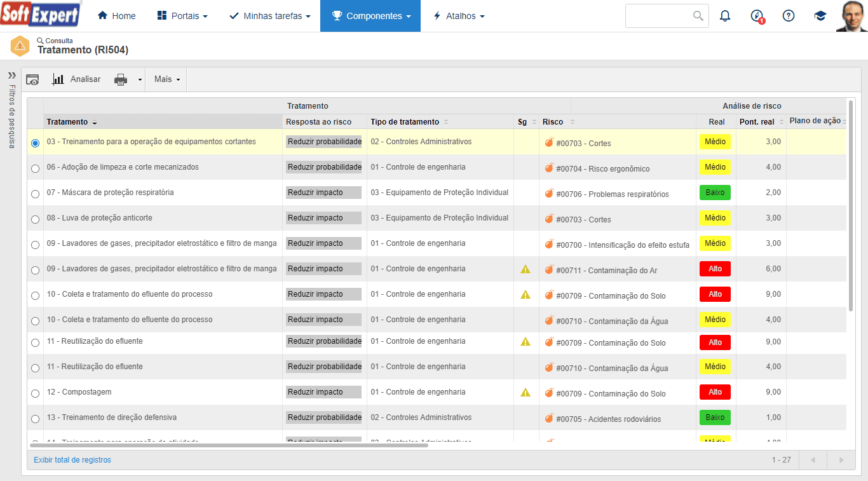Open the Portais dropdown menu
The image size is (868, 481).
pos(182,16)
